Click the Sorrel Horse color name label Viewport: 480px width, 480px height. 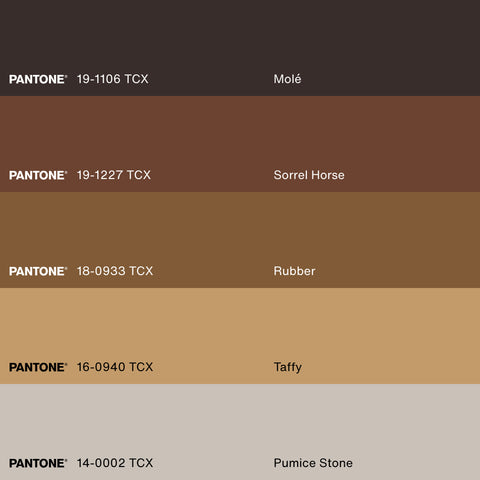[x=309, y=175]
